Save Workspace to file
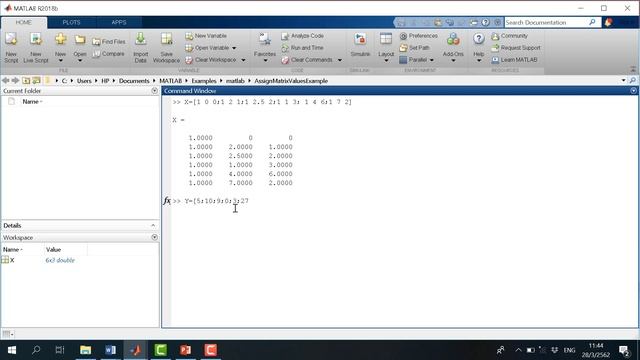 (166, 48)
